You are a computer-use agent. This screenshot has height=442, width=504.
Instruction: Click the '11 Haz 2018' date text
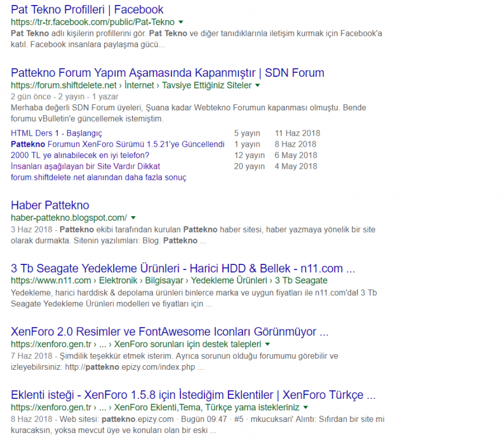(298, 133)
